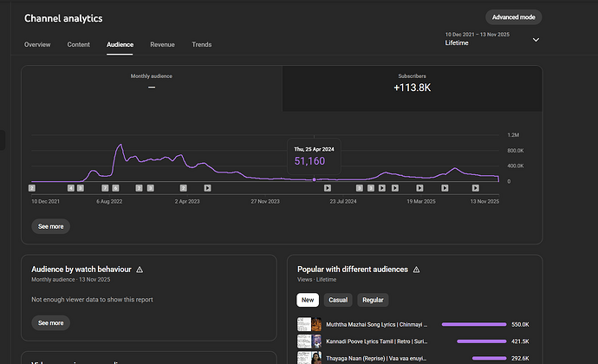Viewport: 598px width, 364px height.
Task: Click the Advanced mode button
Action: [x=515, y=17]
